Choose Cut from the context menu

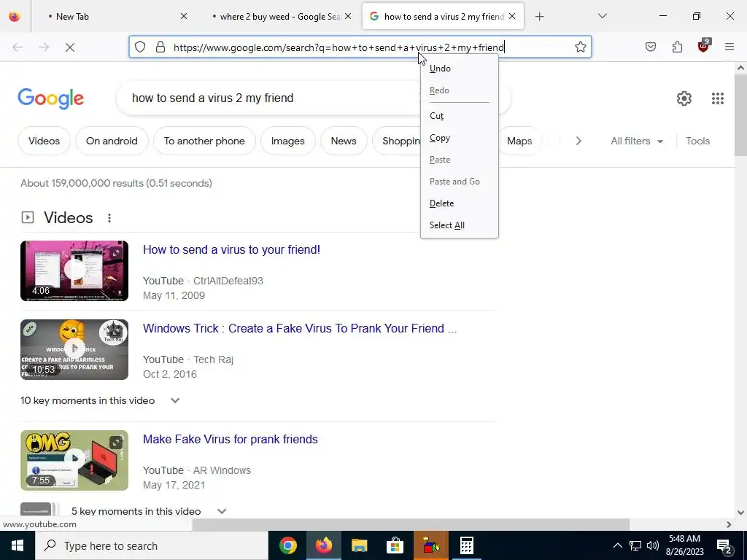click(x=460, y=116)
